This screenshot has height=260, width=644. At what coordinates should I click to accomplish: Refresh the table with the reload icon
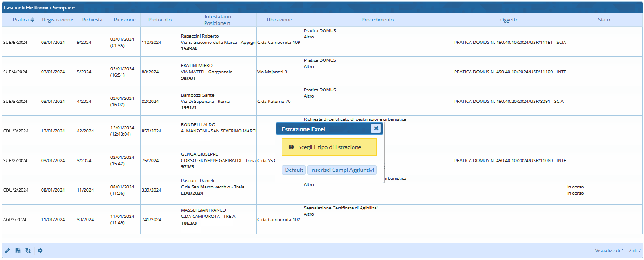tap(28, 251)
